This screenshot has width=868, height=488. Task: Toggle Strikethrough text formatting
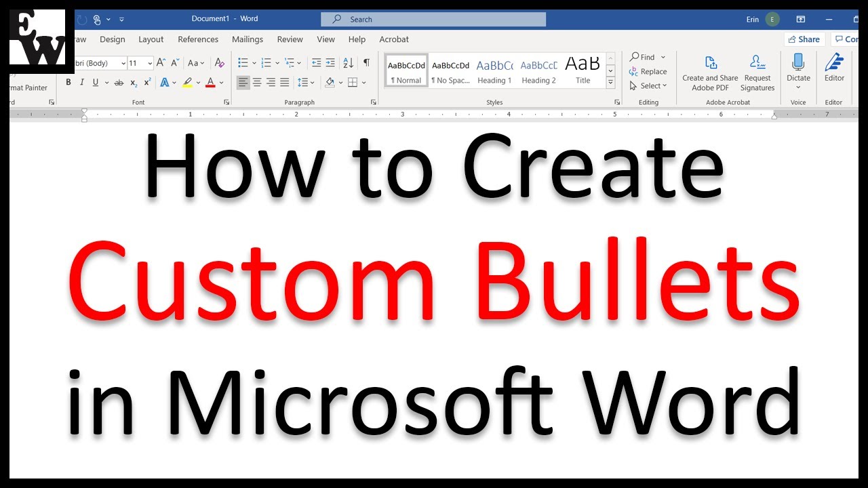tap(119, 83)
